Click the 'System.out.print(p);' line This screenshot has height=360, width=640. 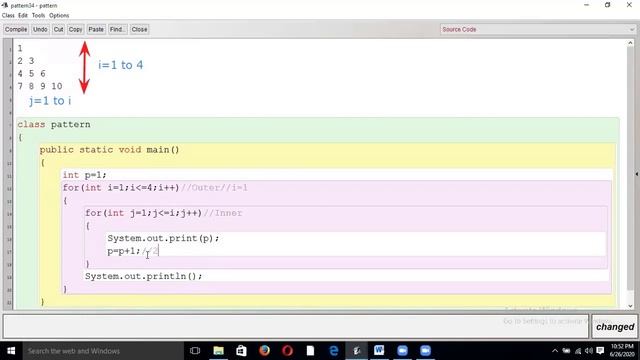(163, 238)
